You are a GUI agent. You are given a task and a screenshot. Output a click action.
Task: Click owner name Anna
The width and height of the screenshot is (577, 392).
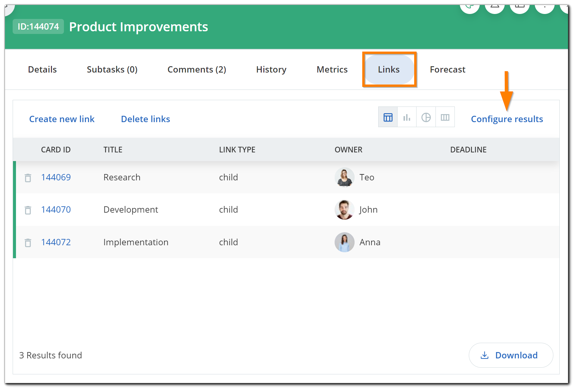click(x=370, y=242)
